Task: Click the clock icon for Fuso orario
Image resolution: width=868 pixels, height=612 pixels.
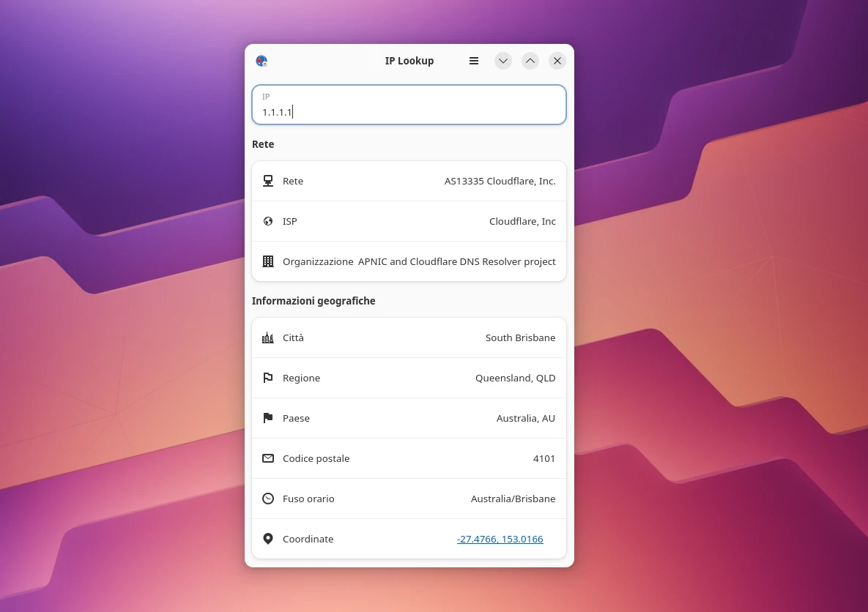Action: click(x=268, y=499)
